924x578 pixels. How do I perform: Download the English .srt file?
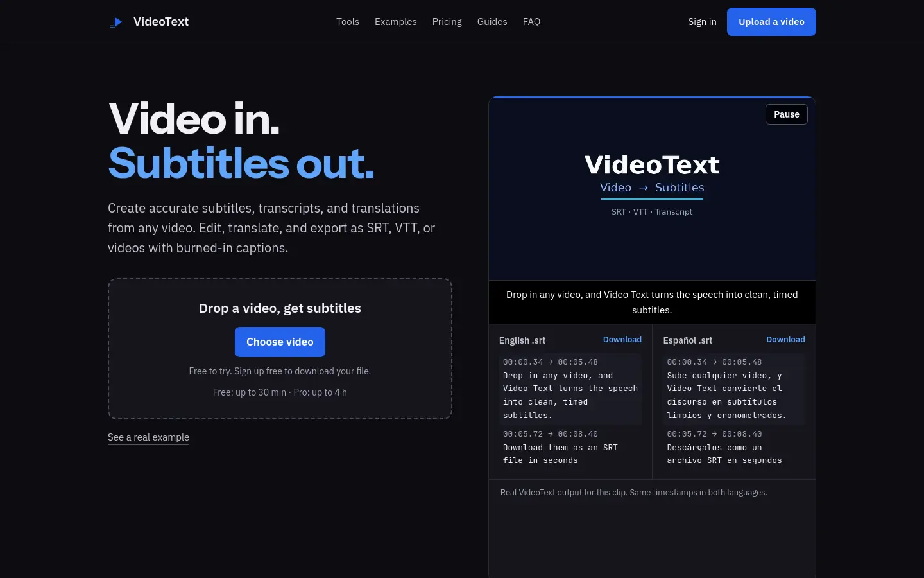[622, 340]
